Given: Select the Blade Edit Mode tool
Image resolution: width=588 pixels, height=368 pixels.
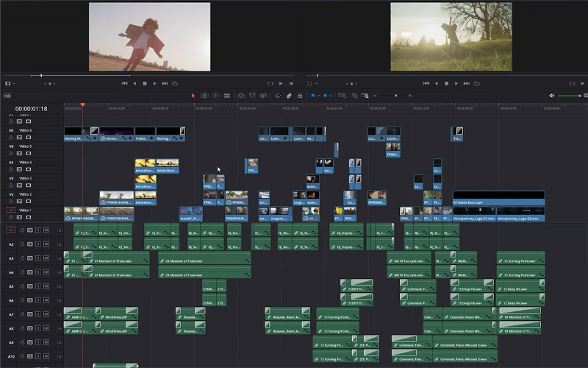Looking at the screenshot, I should tap(227, 96).
